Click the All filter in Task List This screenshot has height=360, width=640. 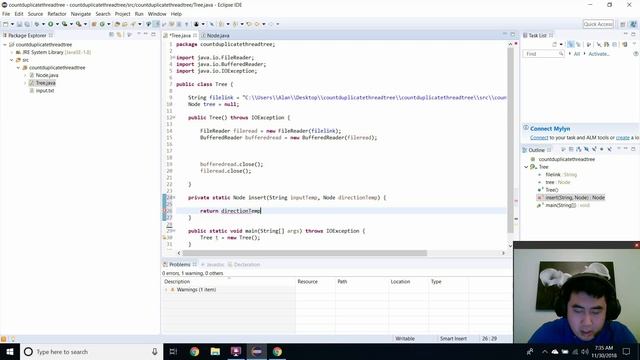[x=577, y=54]
